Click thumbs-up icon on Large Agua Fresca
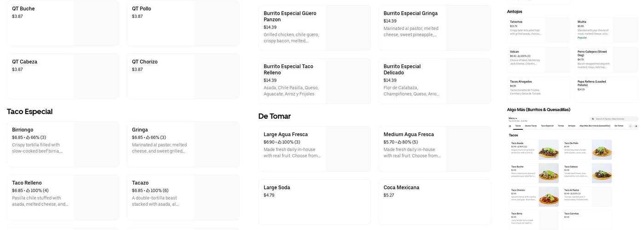The width and height of the screenshot is (644, 230). (280, 142)
